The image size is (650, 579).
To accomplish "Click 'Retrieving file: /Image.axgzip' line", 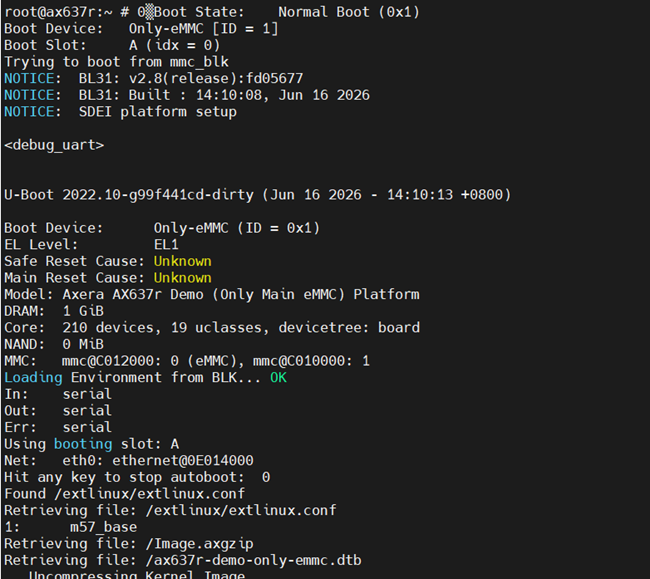I will 129,543.
